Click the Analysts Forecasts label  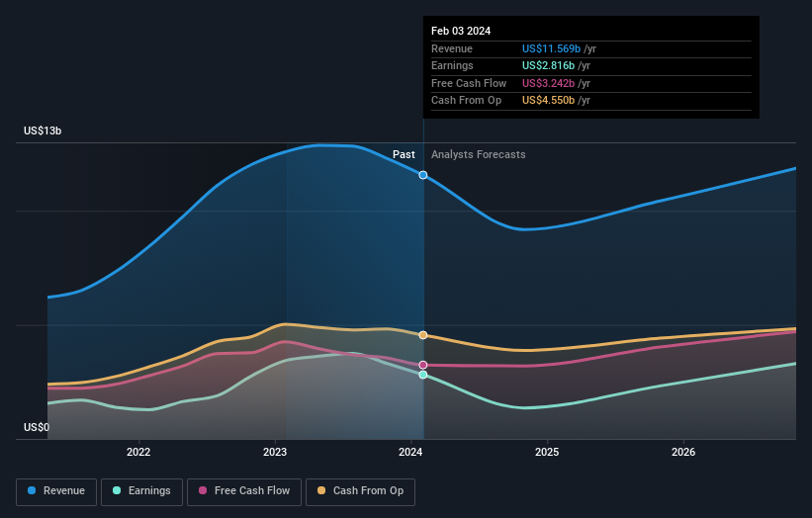click(x=479, y=155)
